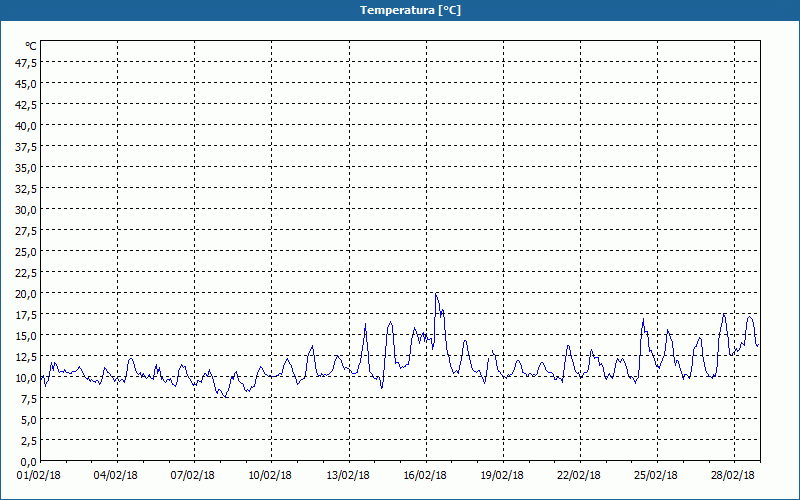
Task: Click the 16/02/18 date label
Action: (x=425, y=476)
